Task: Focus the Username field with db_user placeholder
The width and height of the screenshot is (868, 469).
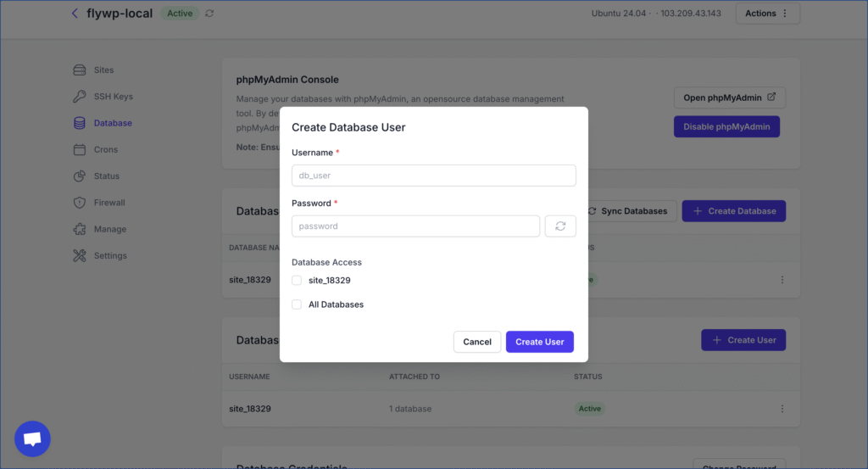Action: tap(433, 176)
